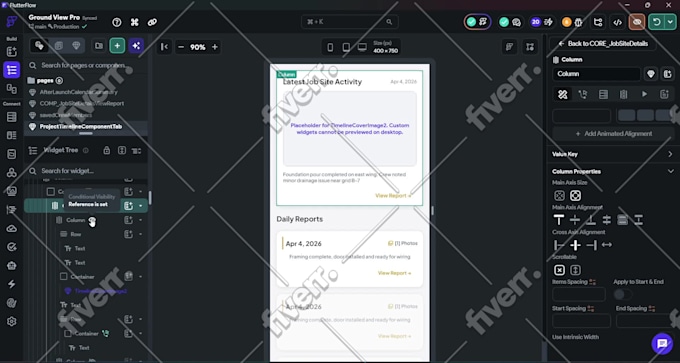This screenshot has height=363, width=680.
Task: Click Add Animated Alignment
Action: point(613,134)
